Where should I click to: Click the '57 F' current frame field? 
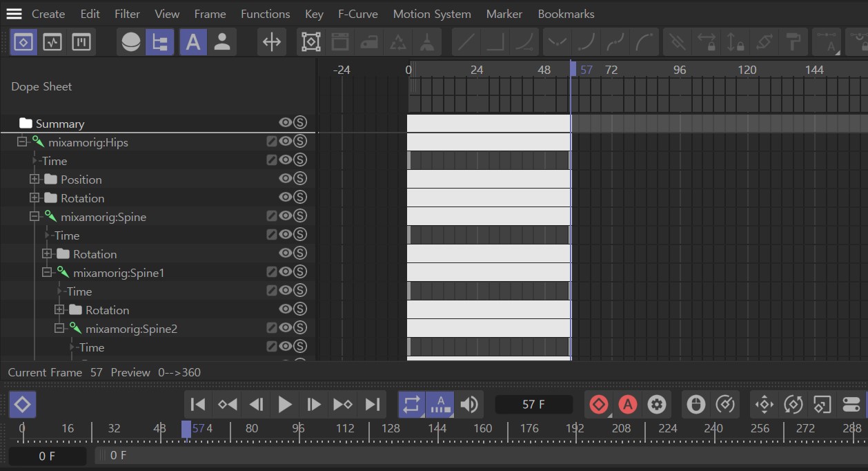click(533, 404)
